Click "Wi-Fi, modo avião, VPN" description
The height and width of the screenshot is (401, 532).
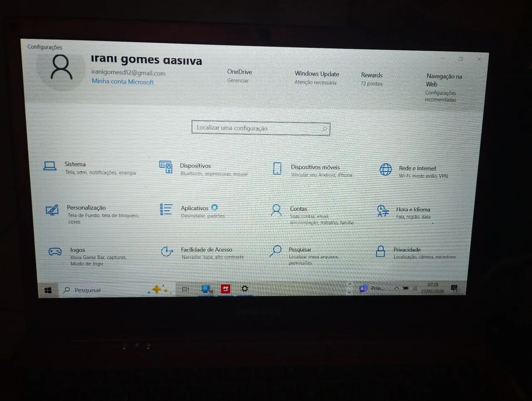tap(424, 176)
